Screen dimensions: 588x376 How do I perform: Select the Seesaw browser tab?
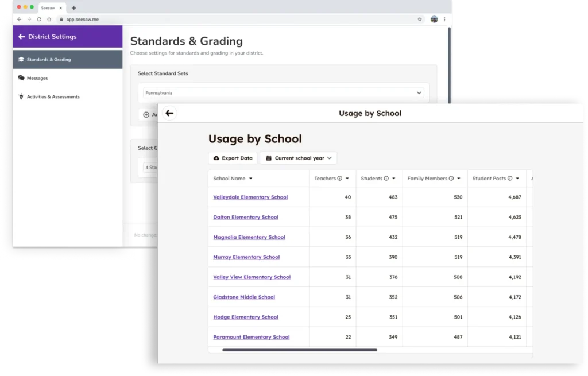52,8
